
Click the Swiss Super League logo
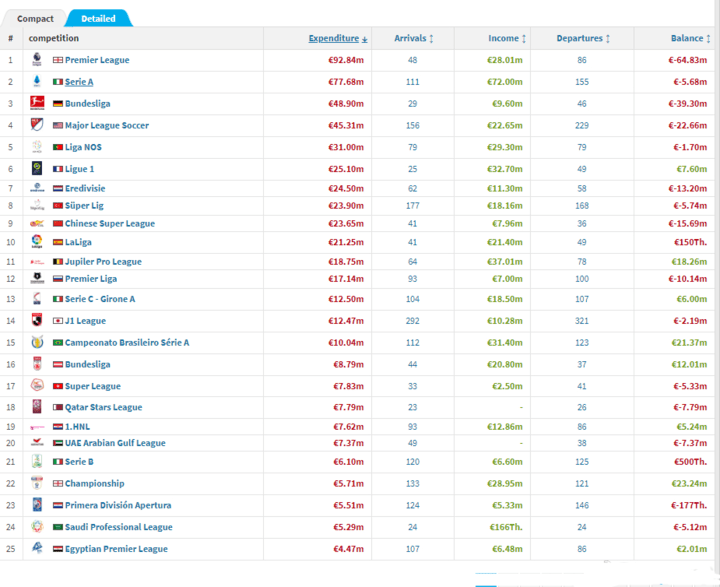tap(37, 385)
